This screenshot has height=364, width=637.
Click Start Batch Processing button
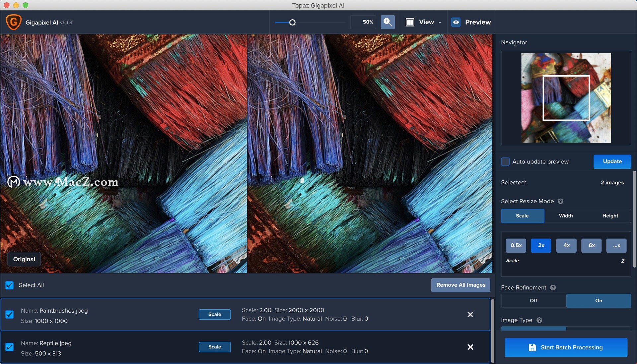tap(566, 347)
